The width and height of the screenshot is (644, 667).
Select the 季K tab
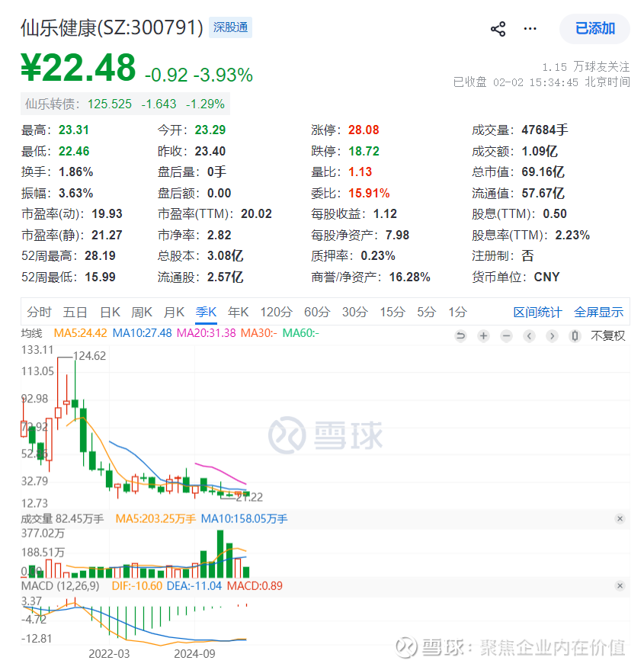click(x=206, y=312)
